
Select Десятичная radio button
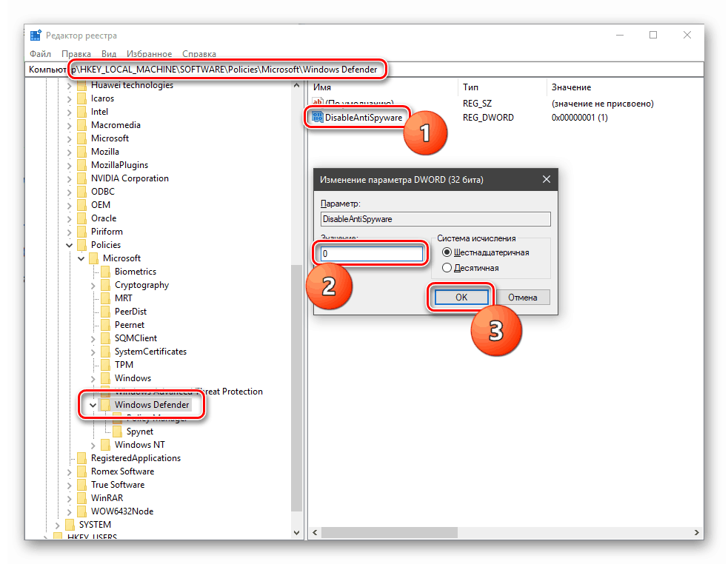coord(447,268)
